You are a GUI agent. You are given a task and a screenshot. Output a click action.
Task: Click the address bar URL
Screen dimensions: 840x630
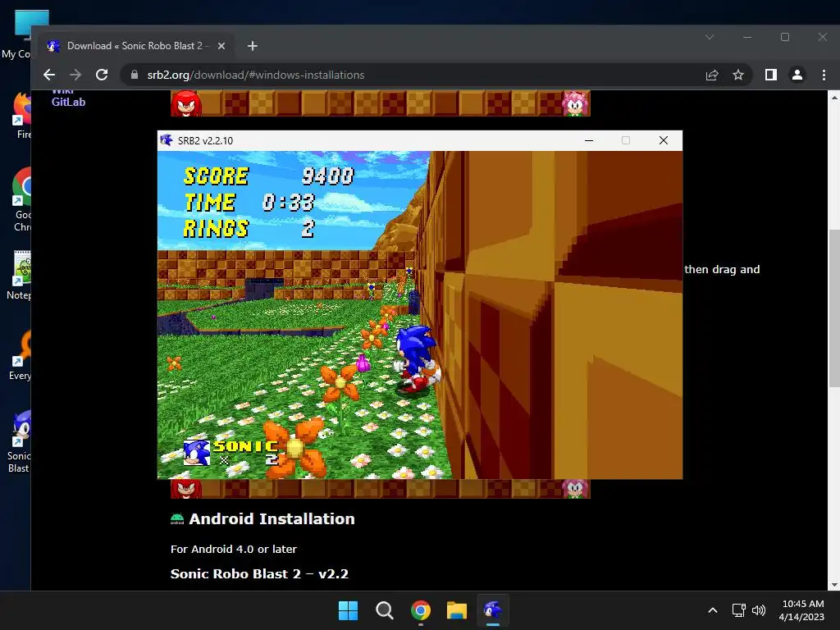(256, 75)
